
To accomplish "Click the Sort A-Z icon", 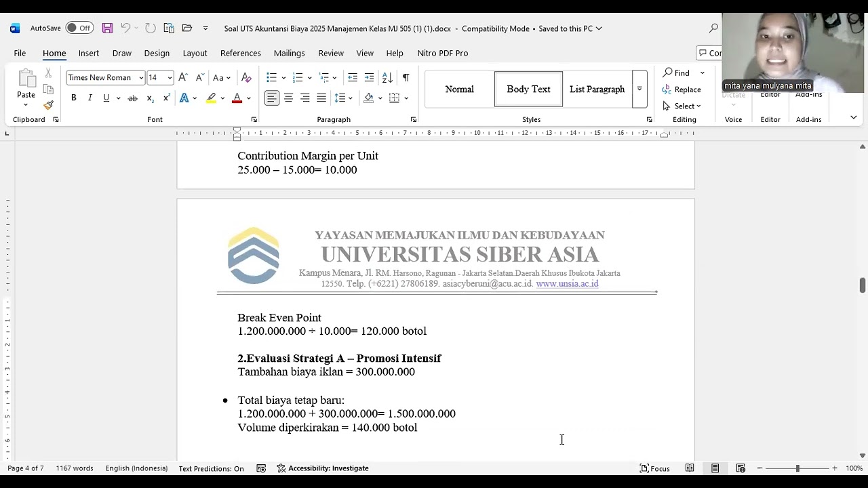I will (387, 77).
